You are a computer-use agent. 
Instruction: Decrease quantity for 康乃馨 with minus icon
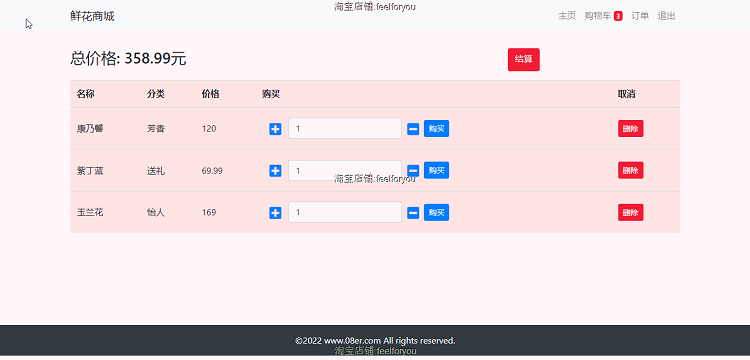point(413,129)
